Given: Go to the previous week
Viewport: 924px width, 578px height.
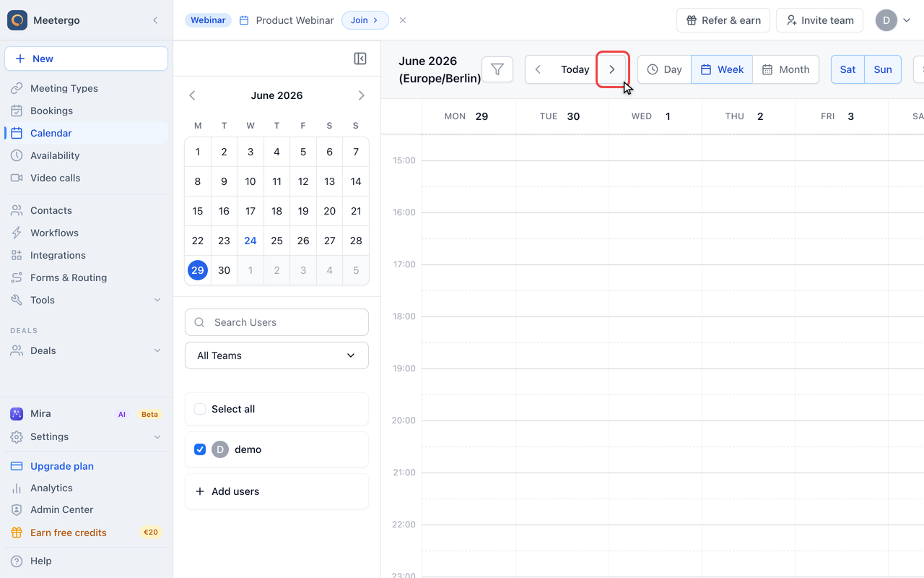Looking at the screenshot, I should [538, 69].
